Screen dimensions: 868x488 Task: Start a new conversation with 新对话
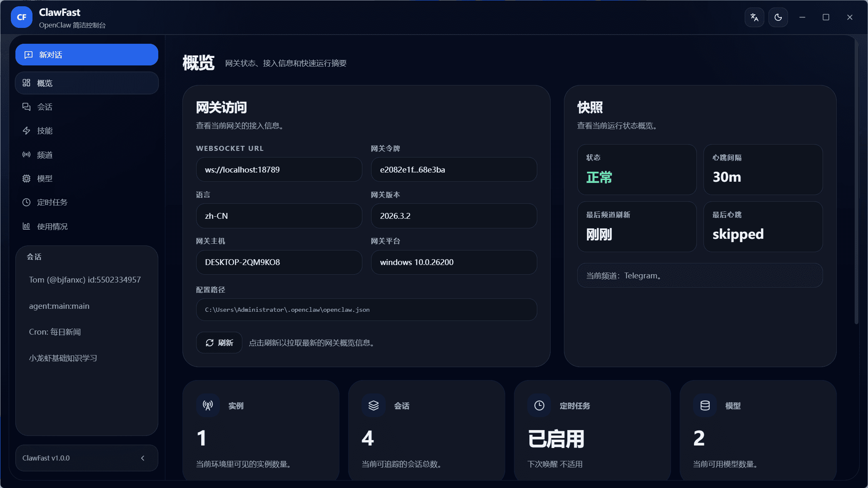point(86,55)
